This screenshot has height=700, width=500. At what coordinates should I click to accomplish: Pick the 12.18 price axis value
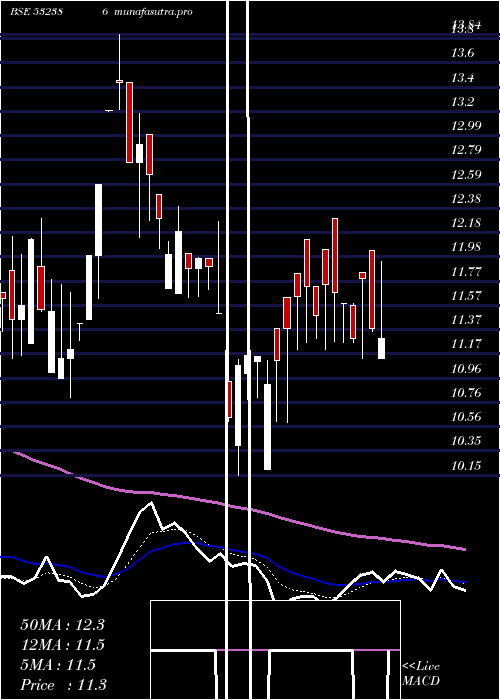[x=466, y=223]
